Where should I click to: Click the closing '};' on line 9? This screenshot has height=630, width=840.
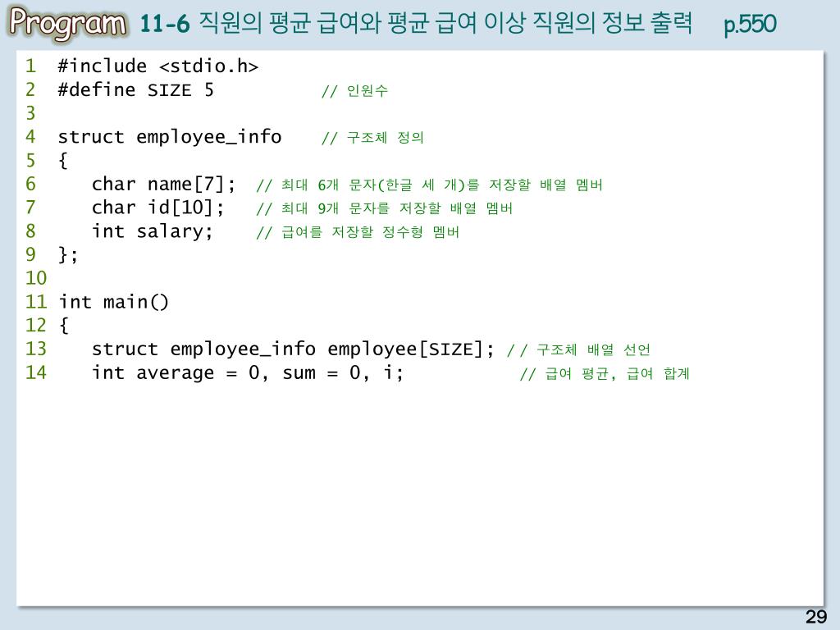[68, 254]
